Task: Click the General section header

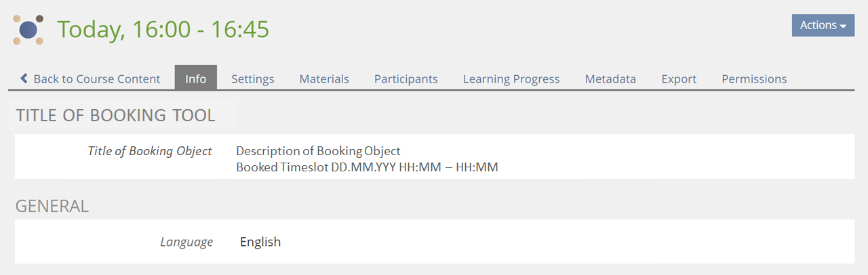Action: tap(52, 206)
